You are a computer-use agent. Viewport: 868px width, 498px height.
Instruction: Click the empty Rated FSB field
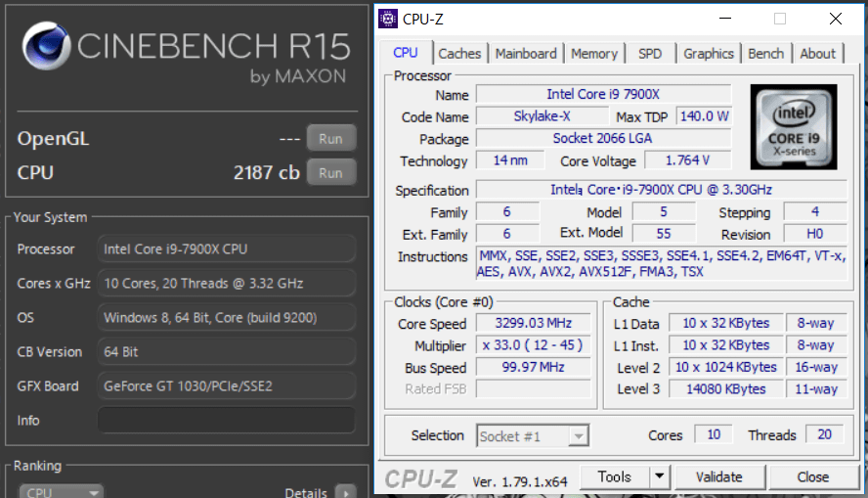(533, 388)
